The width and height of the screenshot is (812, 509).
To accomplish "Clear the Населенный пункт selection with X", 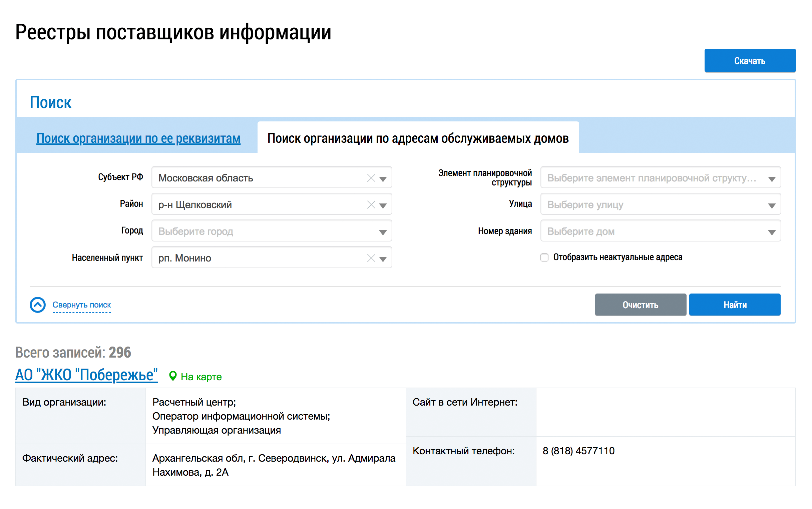I will 371,258.
